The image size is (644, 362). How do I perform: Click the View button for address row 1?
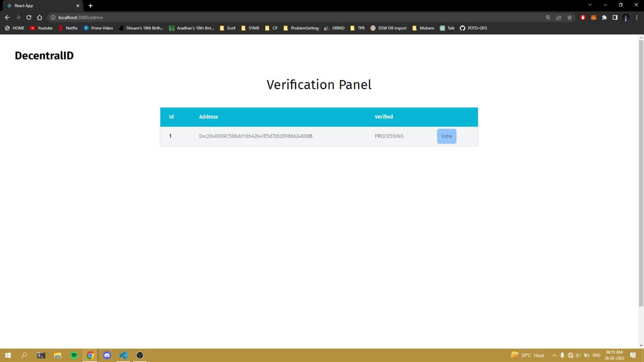[x=446, y=136]
